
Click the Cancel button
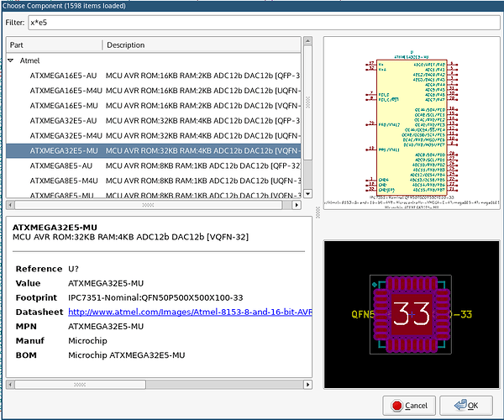point(409,406)
